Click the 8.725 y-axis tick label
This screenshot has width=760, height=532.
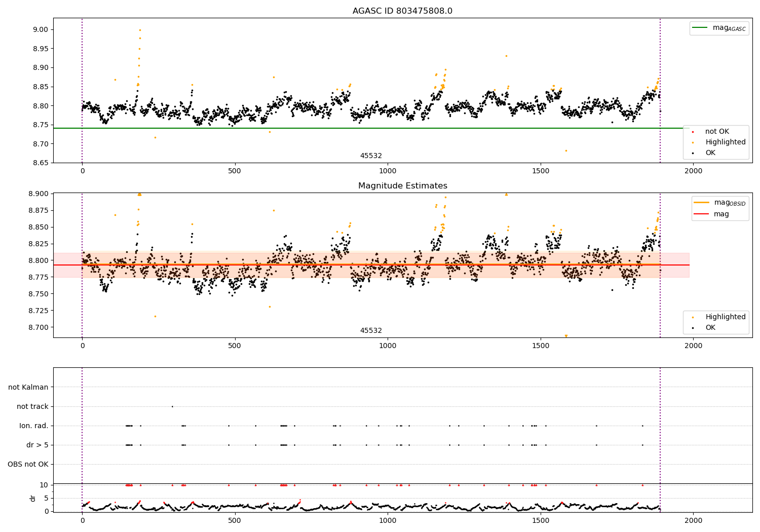click(39, 311)
